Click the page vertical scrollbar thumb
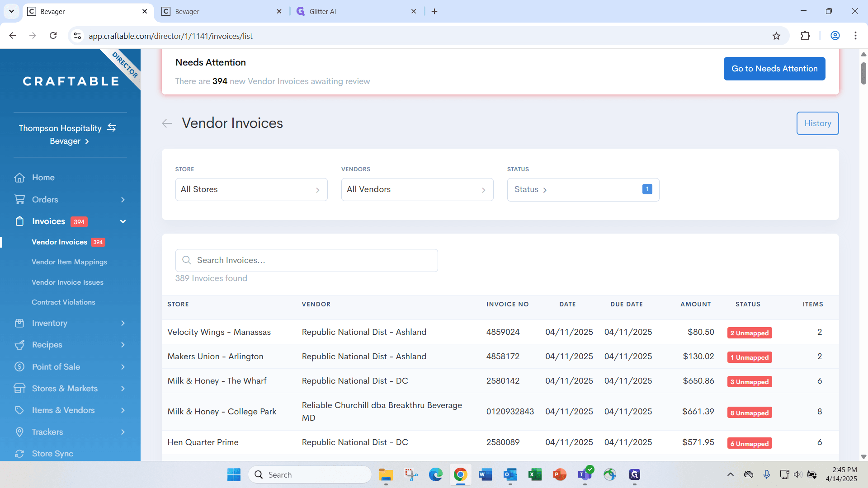The height and width of the screenshot is (488, 868). tap(863, 74)
